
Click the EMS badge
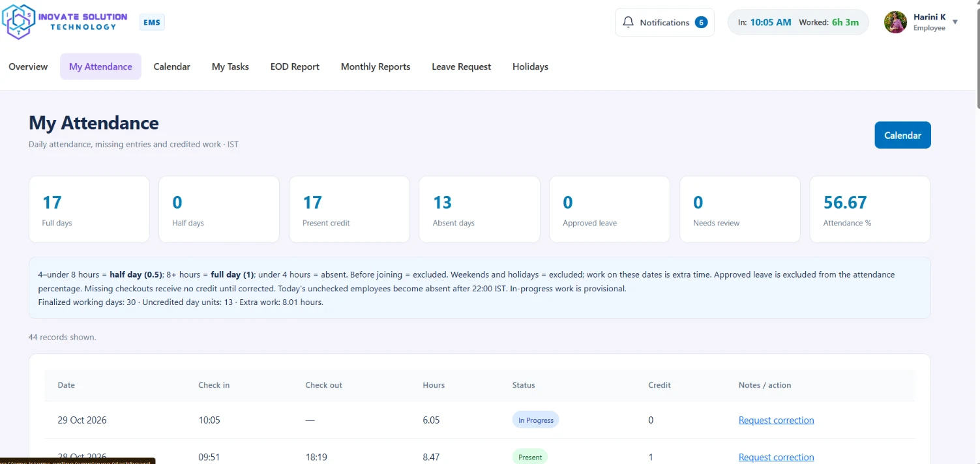[152, 22]
